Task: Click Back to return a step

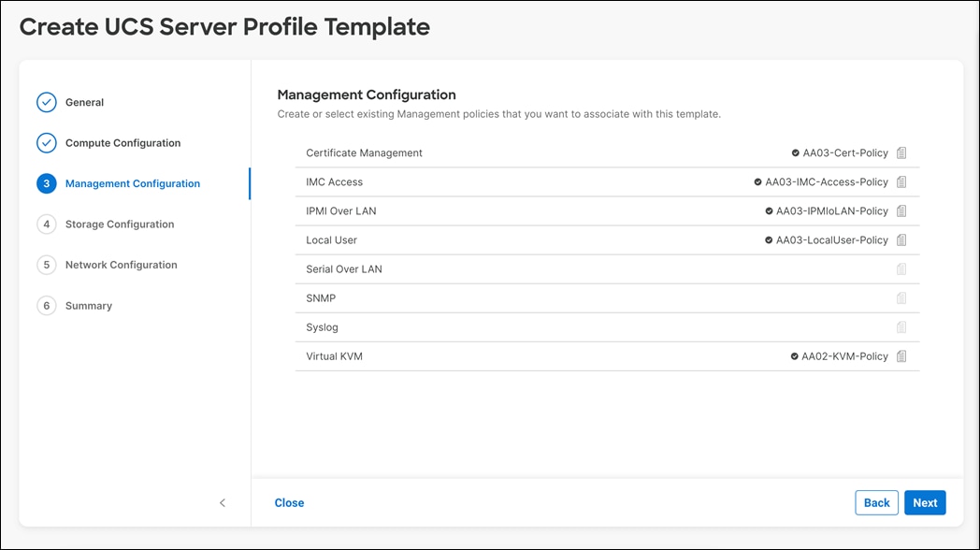Action: (x=876, y=502)
